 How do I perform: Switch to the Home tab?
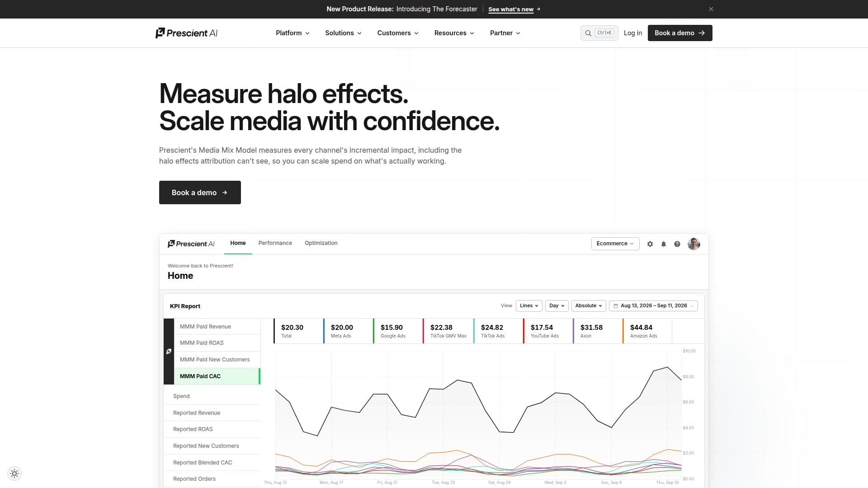238,243
